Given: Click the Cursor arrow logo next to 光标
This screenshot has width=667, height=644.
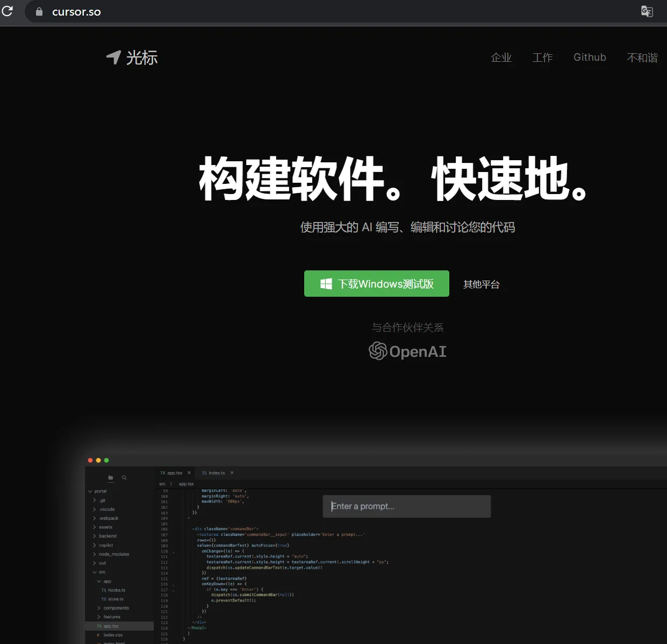Looking at the screenshot, I should (x=113, y=57).
